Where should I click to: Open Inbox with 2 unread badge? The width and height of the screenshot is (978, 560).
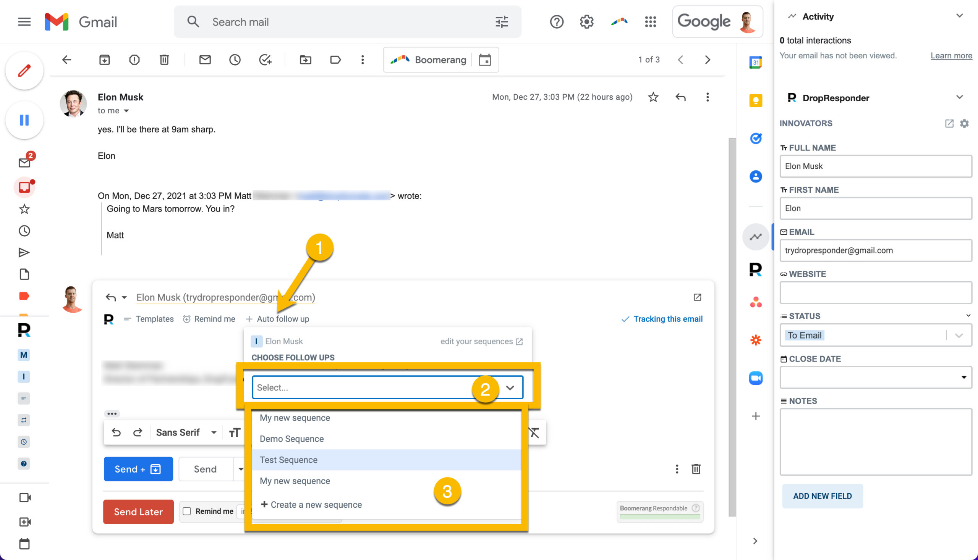pyautogui.click(x=25, y=161)
